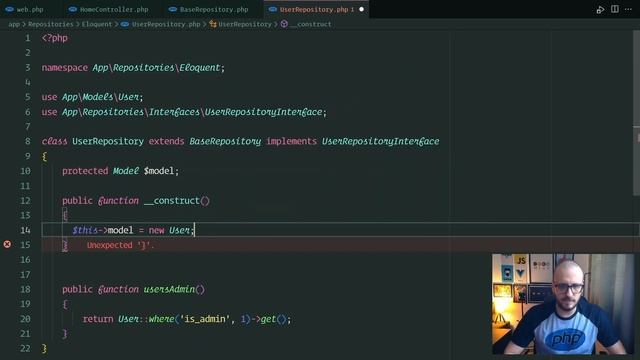640x360 pixels.
Task: Click the Run/debug PHP icon in the editor actions
Action: click(600, 9)
